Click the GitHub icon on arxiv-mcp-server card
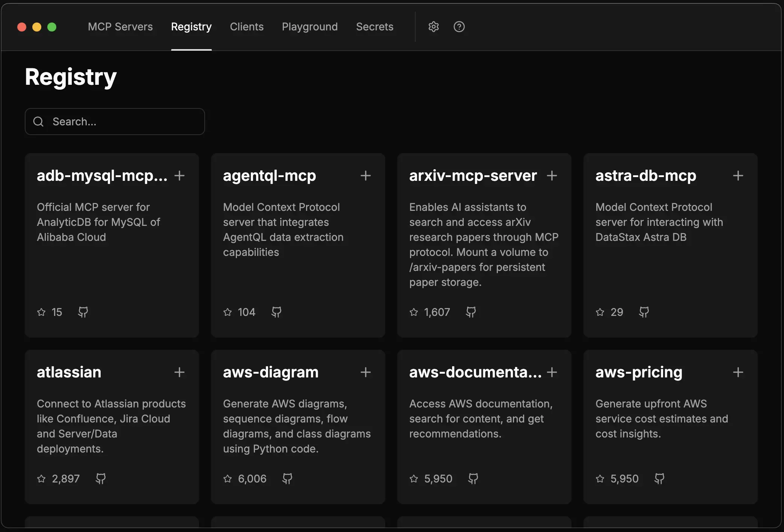The height and width of the screenshot is (532, 784). pyautogui.click(x=471, y=312)
